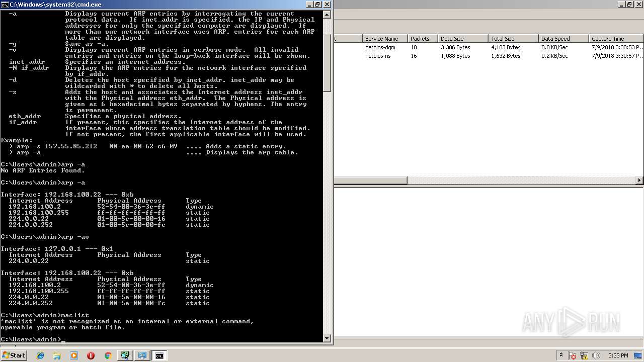Open volume control speaker icon

(596, 355)
